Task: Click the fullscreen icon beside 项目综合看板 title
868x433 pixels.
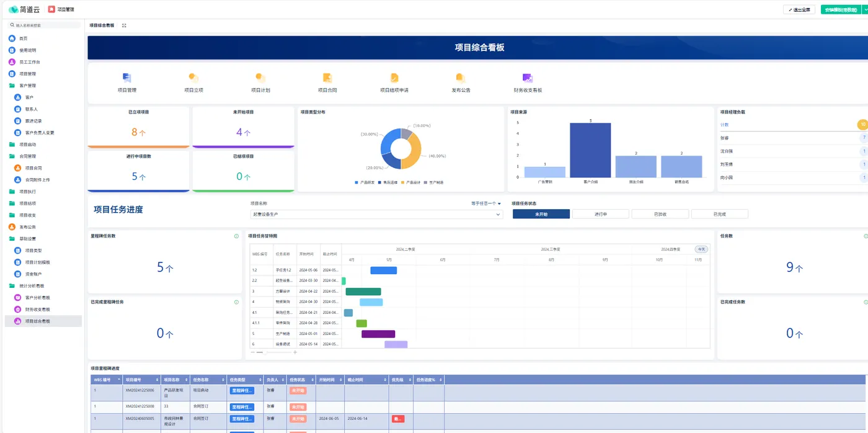Action: pyautogui.click(x=124, y=25)
